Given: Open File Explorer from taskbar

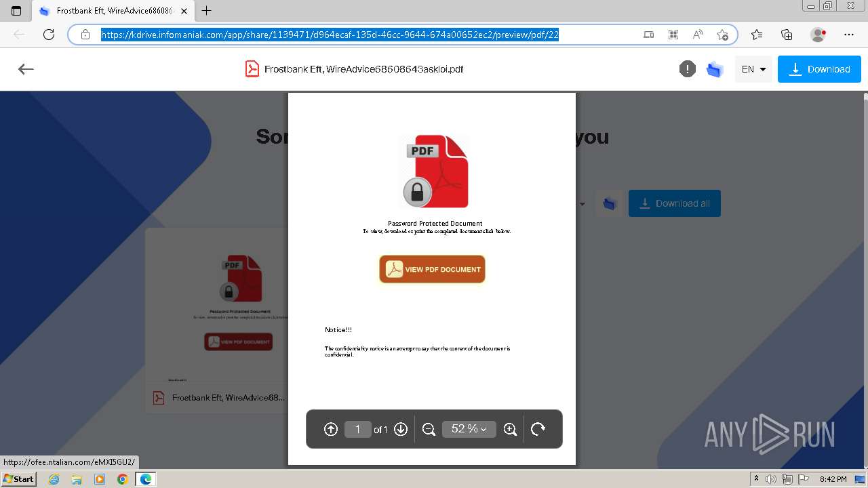Looking at the screenshot, I should click(x=77, y=479).
